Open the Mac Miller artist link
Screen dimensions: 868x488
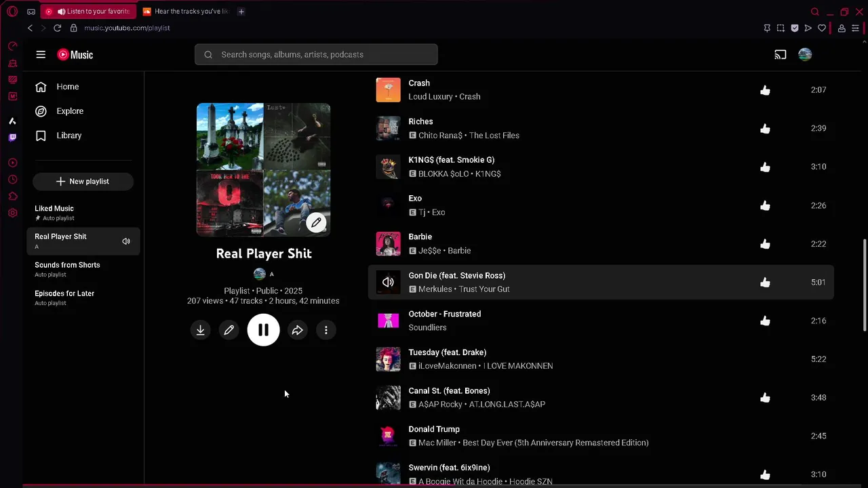437,443
